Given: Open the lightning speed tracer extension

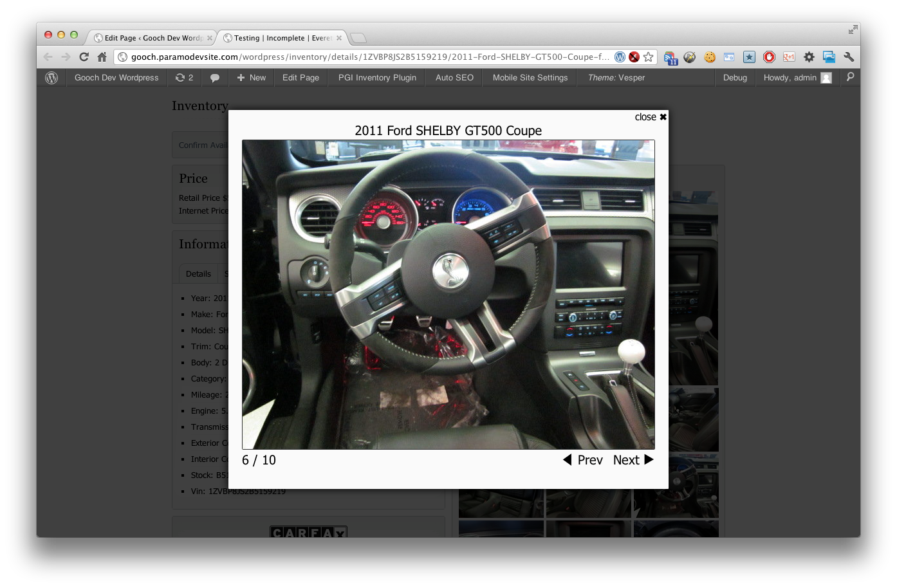Looking at the screenshot, I should click(x=690, y=57).
